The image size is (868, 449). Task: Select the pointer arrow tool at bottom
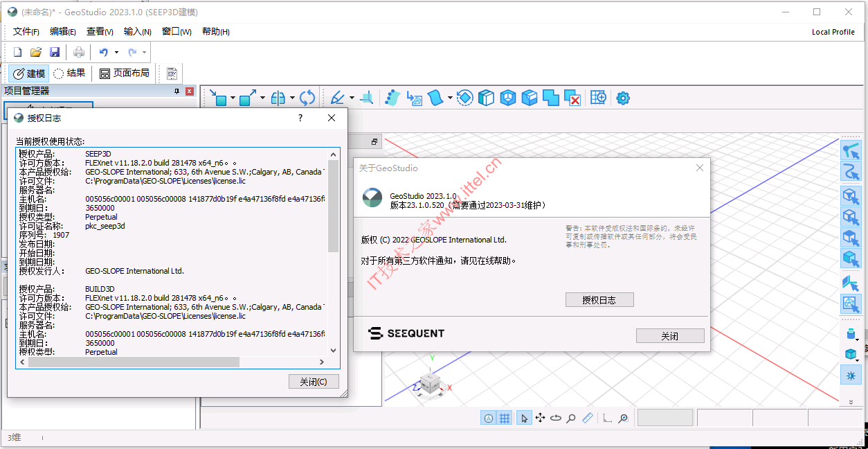(524, 418)
